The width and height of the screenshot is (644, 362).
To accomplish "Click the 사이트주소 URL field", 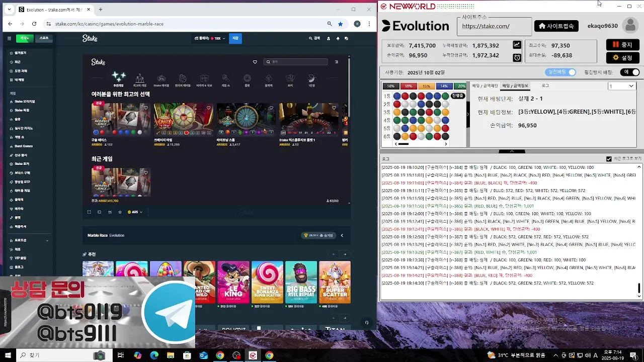I will coord(494,27).
